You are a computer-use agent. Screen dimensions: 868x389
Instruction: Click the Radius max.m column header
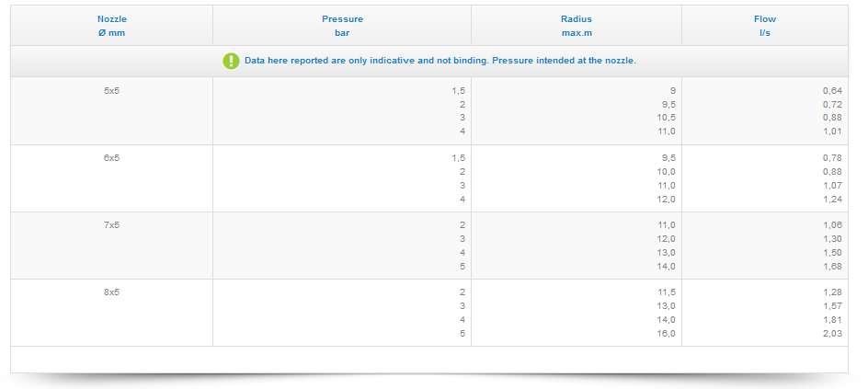point(577,25)
